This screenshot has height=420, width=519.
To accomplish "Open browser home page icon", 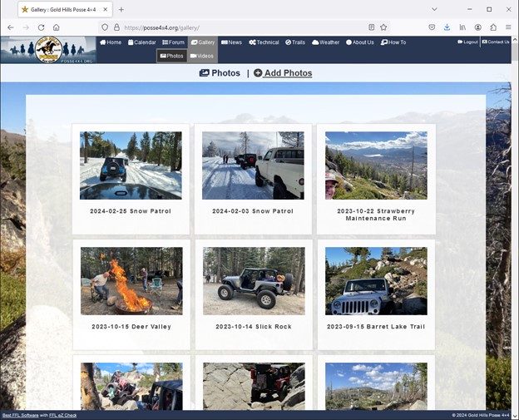I will (57, 27).
